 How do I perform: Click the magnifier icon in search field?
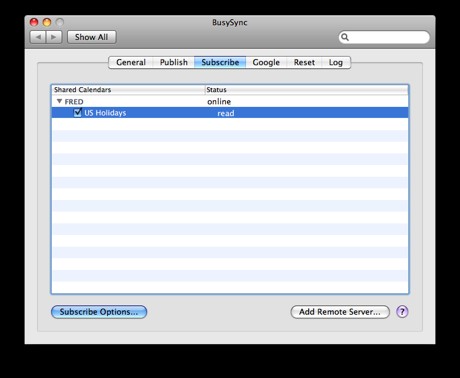(345, 37)
